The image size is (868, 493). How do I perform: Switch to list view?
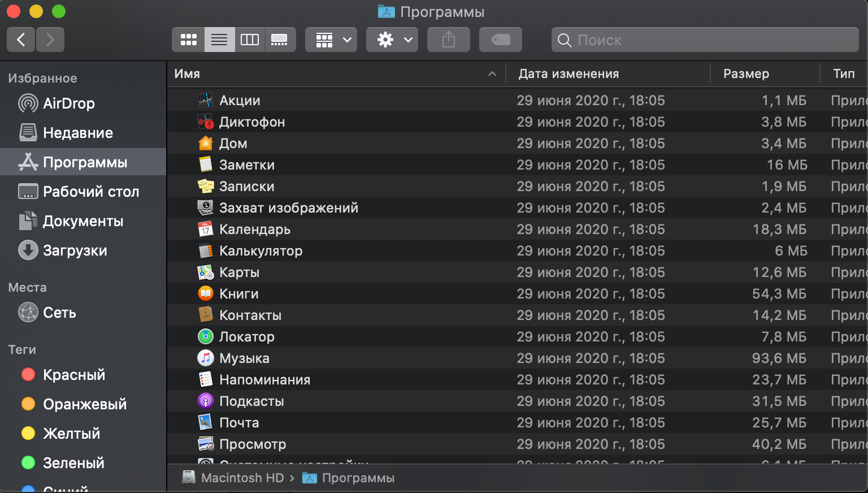219,40
